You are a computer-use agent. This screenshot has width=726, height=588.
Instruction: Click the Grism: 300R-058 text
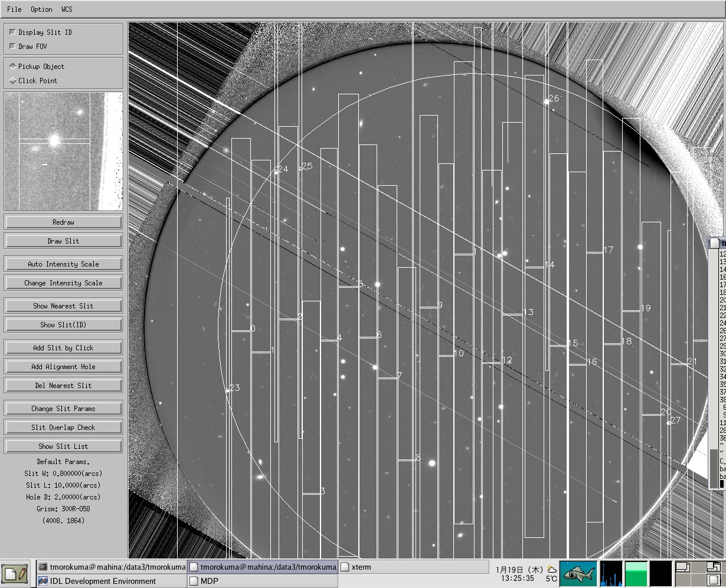tap(63, 508)
